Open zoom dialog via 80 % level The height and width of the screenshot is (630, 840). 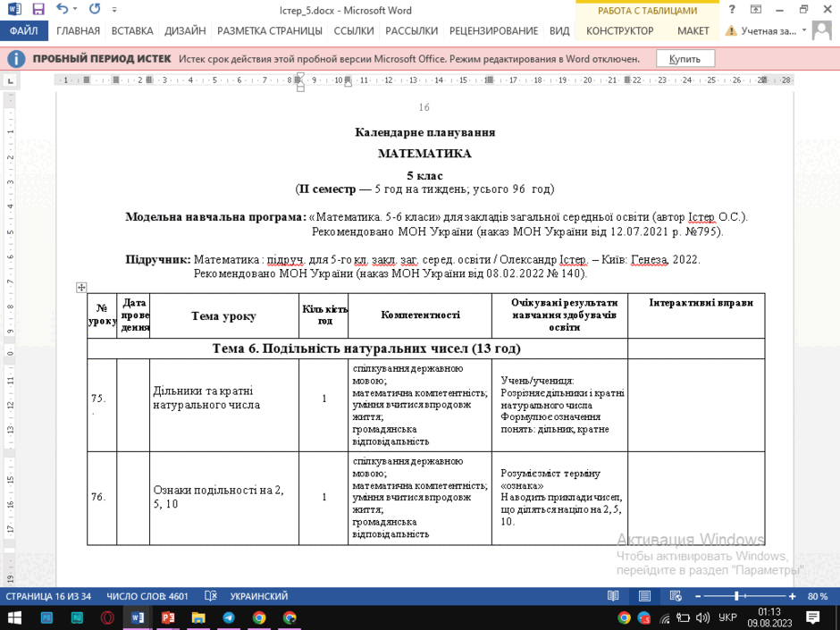tap(818, 596)
